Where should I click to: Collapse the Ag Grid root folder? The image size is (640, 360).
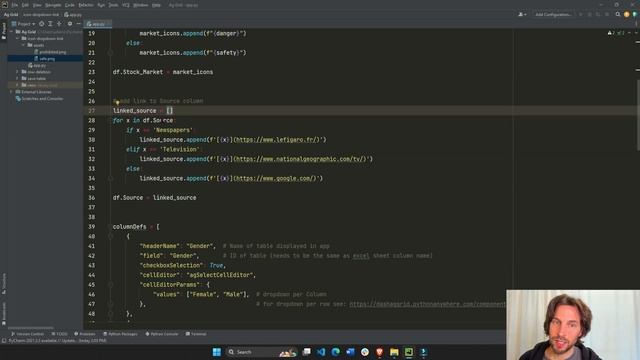(12, 32)
